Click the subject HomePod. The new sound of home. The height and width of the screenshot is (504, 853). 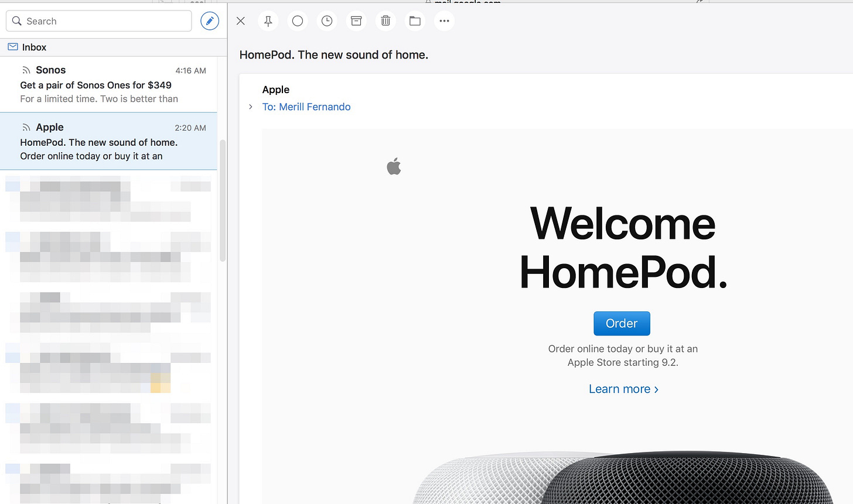tap(334, 55)
